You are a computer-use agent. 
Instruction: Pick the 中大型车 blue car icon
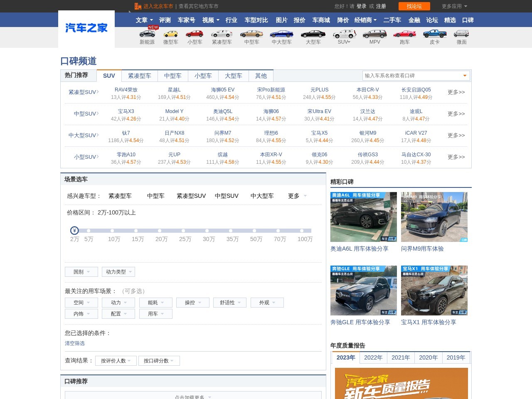coord(281,34)
